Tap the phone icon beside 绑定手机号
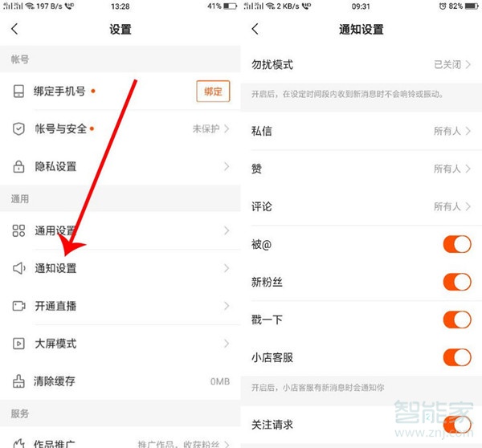 [x=18, y=92]
